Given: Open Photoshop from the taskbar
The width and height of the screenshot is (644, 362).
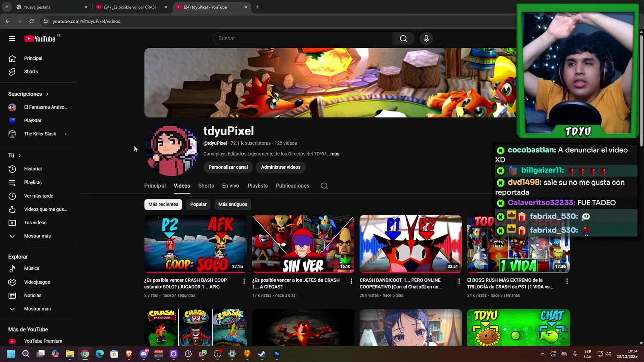Looking at the screenshot, I should coord(276,354).
